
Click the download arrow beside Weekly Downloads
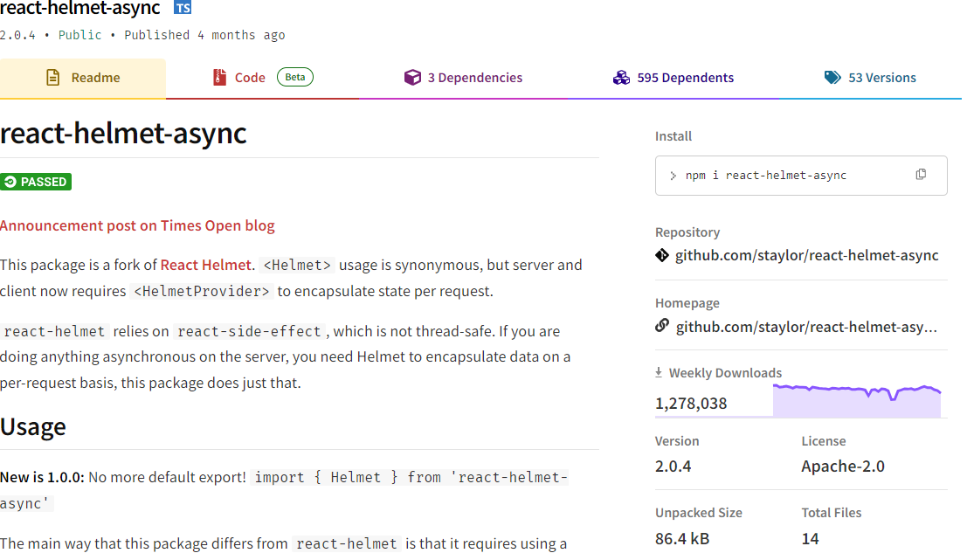(658, 371)
